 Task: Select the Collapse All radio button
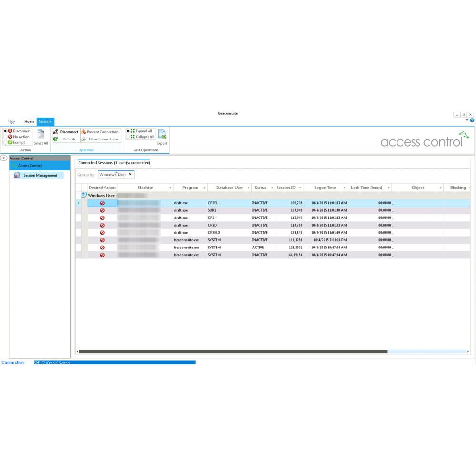[128, 137]
